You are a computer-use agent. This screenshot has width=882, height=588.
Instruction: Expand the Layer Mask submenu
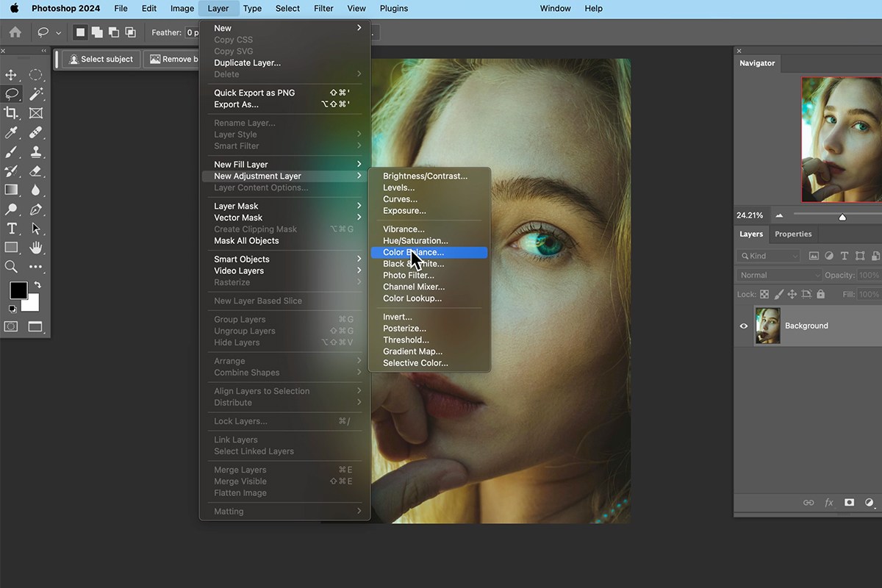tap(285, 207)
